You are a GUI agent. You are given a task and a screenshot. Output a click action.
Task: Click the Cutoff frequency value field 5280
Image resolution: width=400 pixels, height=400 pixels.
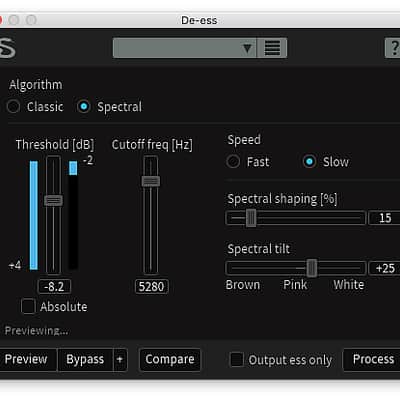point(151,286)
